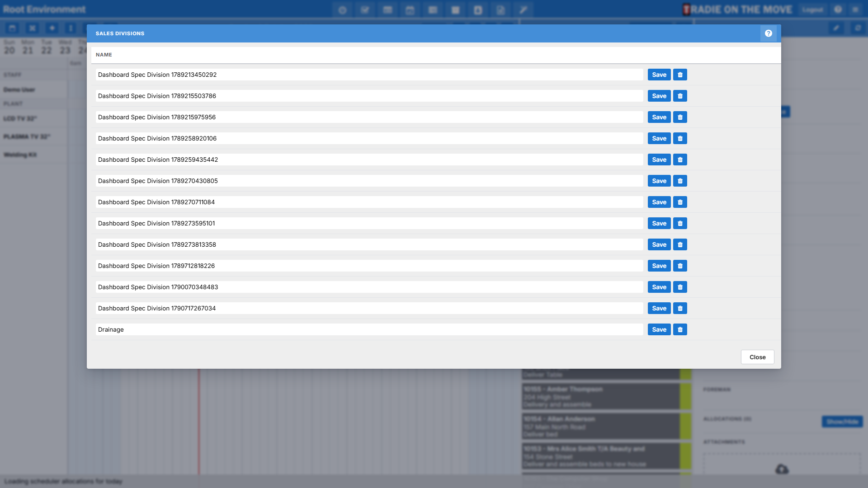Delete Dashboard Spec Division 1789213450292

coord(680,75)
